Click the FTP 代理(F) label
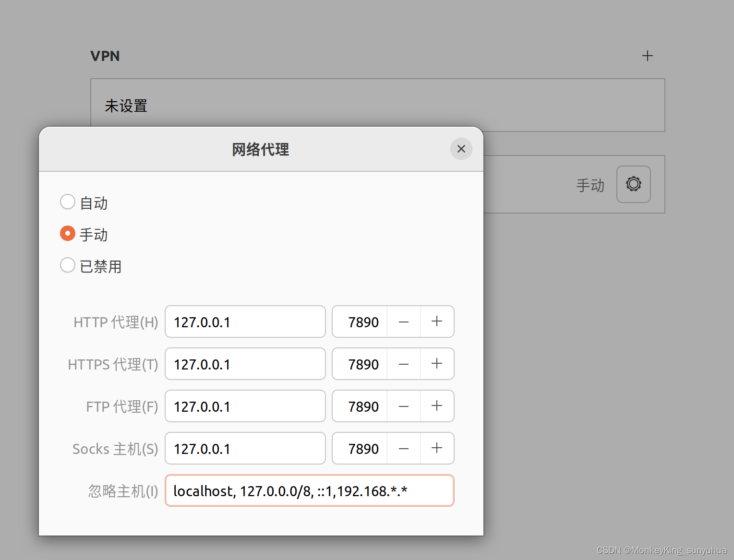The width and height of the screenshot is (734, 560). (122, 406)
